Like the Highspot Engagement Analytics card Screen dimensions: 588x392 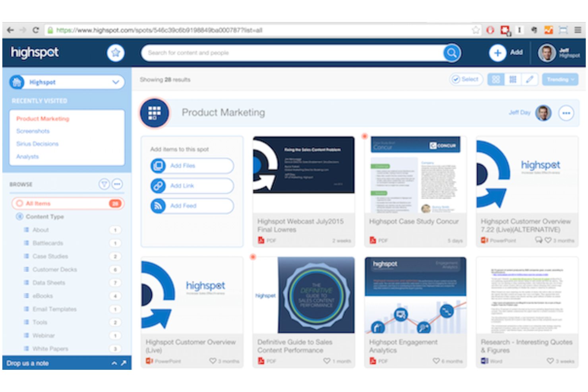(436, 361)
